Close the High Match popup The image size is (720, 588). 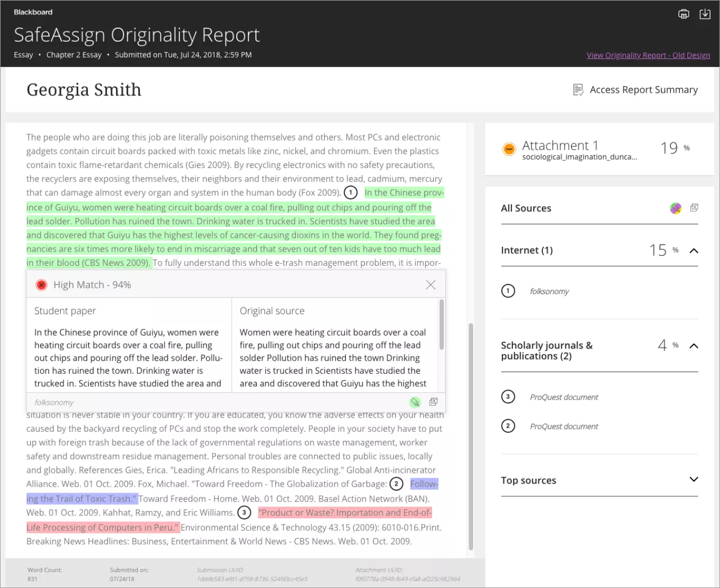coord(430,285)
